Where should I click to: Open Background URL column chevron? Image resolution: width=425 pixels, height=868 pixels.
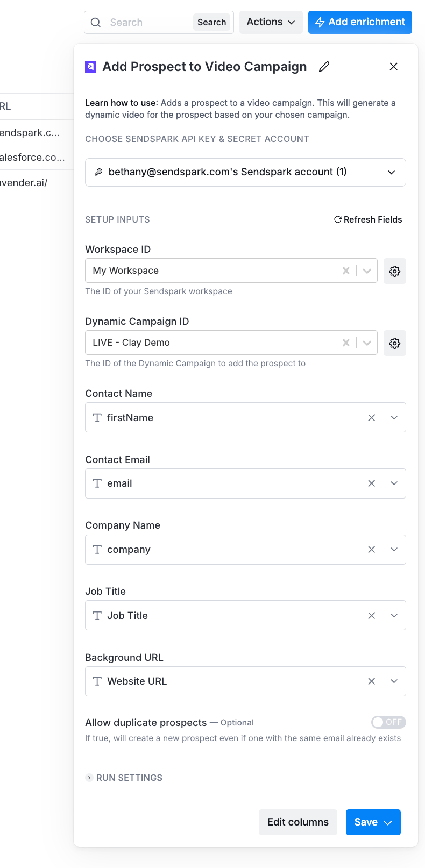tap(394, 681)
